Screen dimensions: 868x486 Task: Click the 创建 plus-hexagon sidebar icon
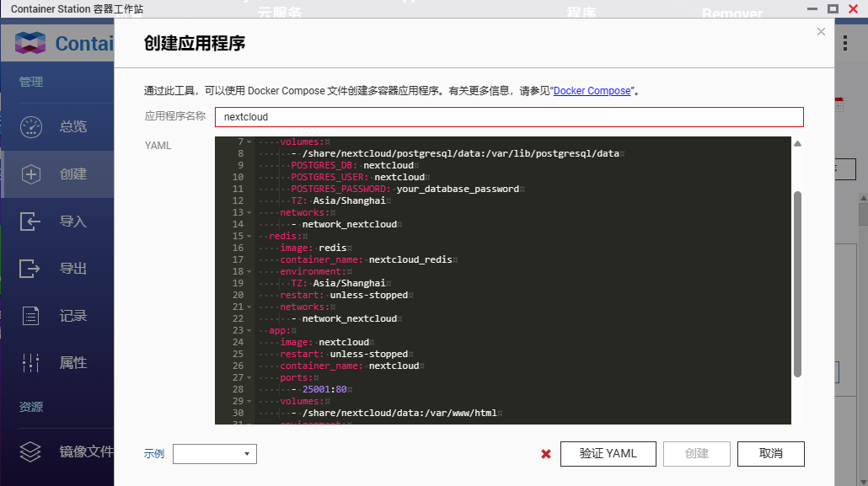(x=31, y=174)
